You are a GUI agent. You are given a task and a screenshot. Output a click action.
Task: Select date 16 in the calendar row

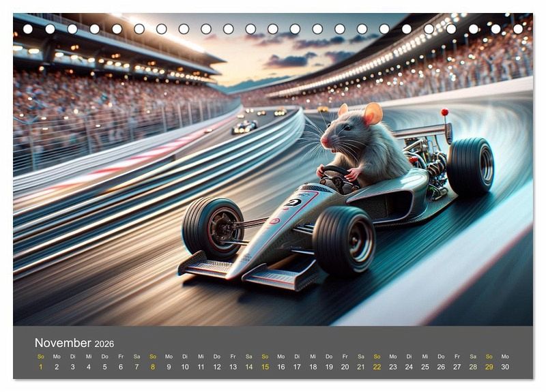point(281,367)
